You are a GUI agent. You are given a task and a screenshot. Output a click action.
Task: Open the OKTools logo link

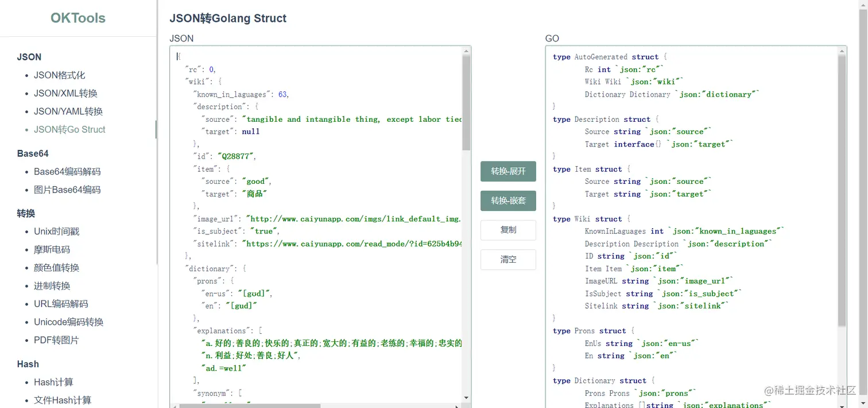[78, 18]
